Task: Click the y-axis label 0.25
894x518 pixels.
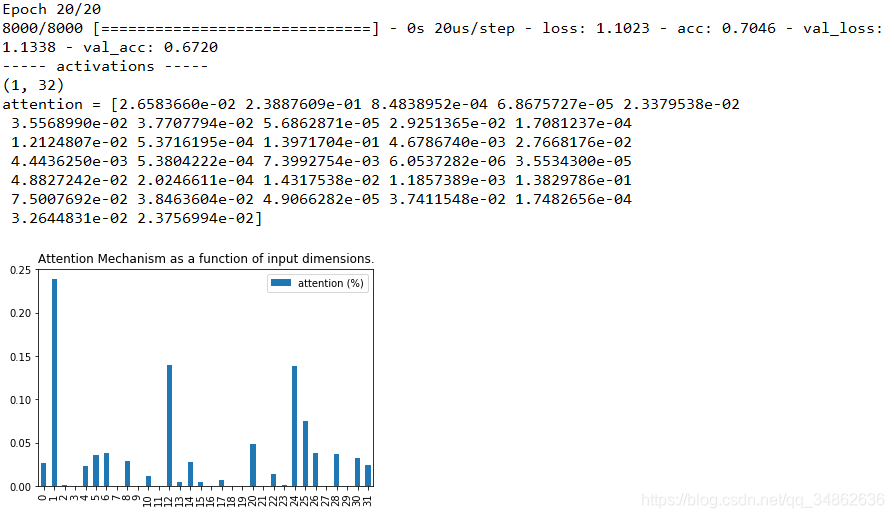Action: [x=21, y=270]
